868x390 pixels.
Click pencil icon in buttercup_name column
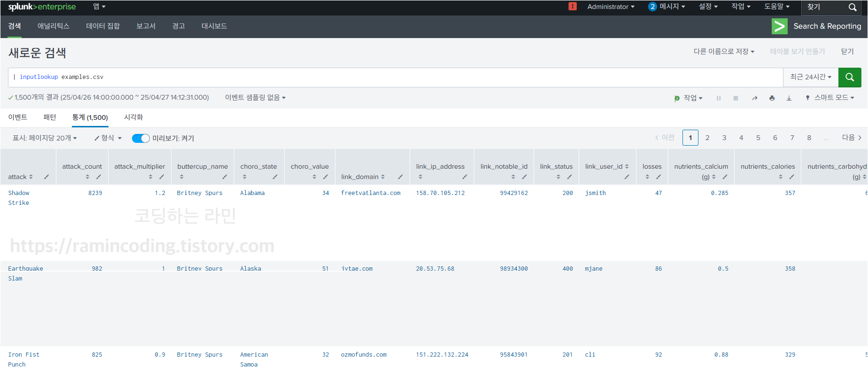[x=225, y=177]
